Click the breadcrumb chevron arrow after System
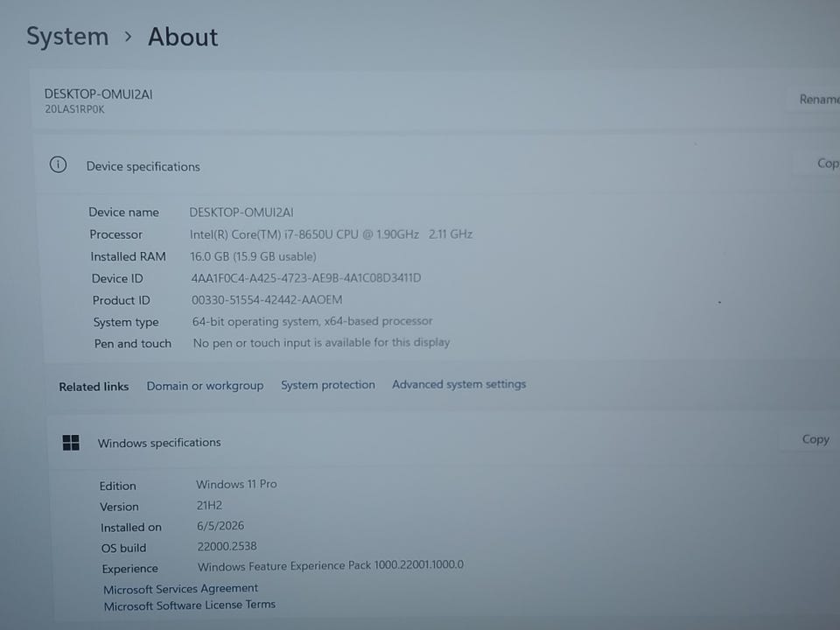Viewport: 840px width, 630px height. [x=128, y=37]
